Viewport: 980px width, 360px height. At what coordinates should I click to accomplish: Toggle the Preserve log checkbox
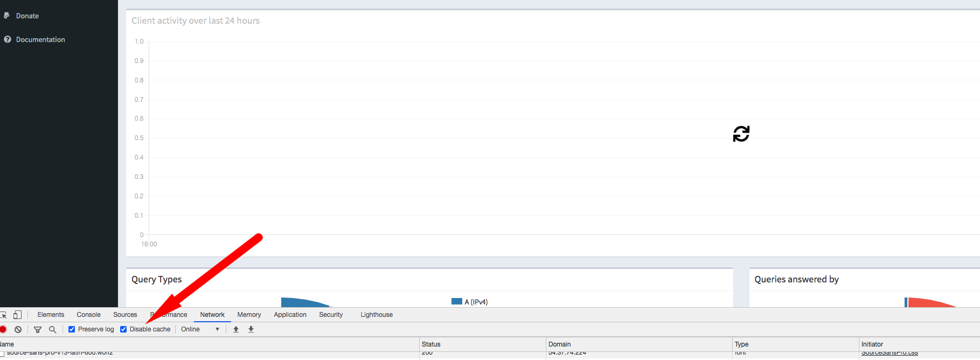coord(72,329)
